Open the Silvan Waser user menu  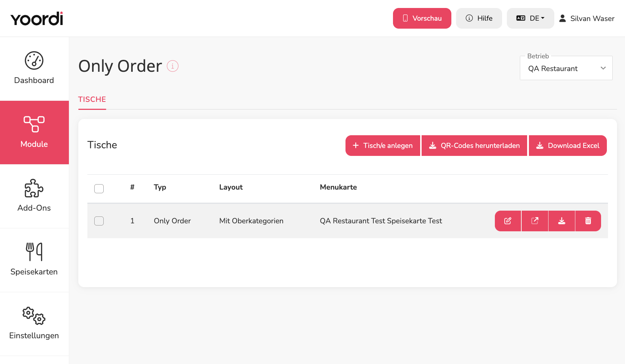click(587, 18)
